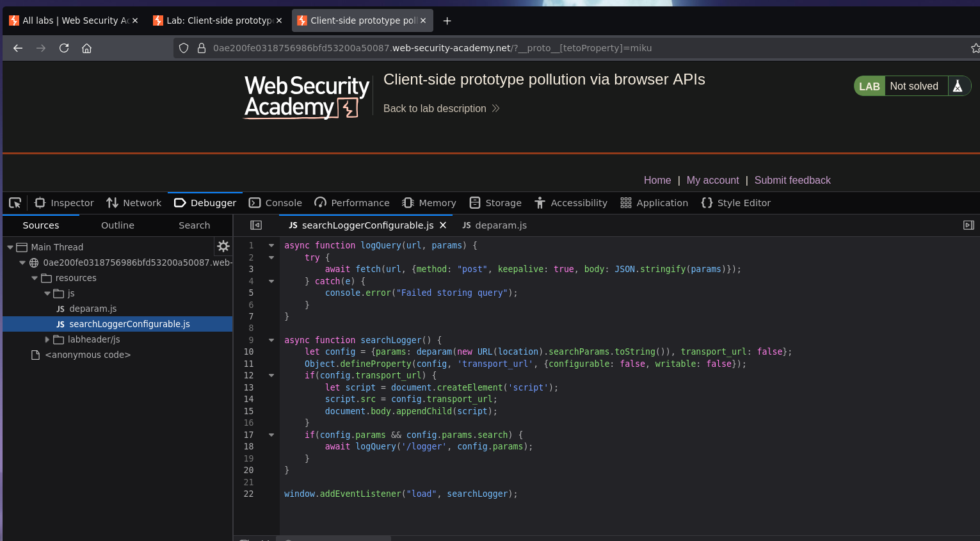This screenshot has height=541, width=980.
Task: Select the Sources sidebar tab
Action: point(41,225)
